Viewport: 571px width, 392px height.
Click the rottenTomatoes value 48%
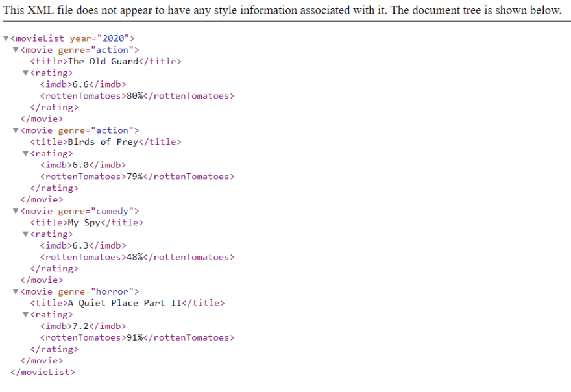point(135,257)
